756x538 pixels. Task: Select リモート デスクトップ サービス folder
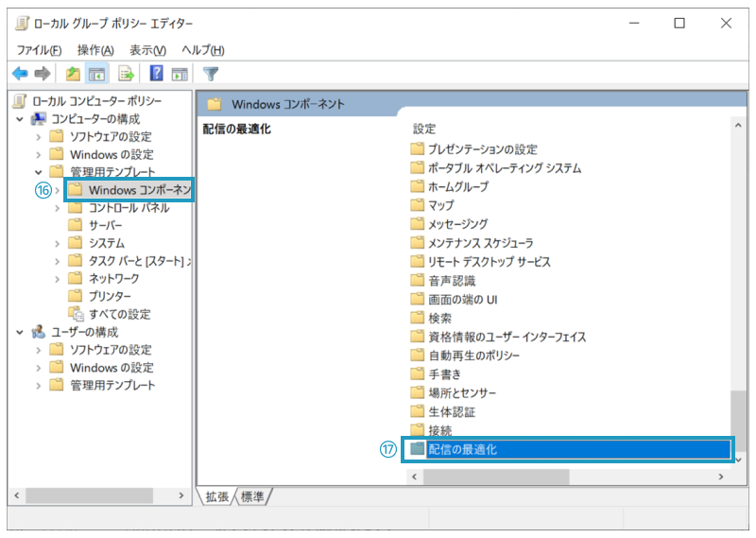coord(490,262)
